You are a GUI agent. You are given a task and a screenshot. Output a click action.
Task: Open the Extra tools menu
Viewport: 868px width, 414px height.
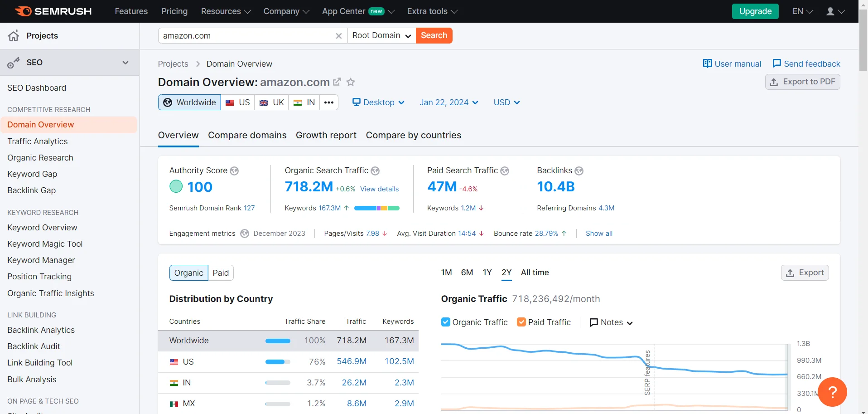(x=432, y=11)
